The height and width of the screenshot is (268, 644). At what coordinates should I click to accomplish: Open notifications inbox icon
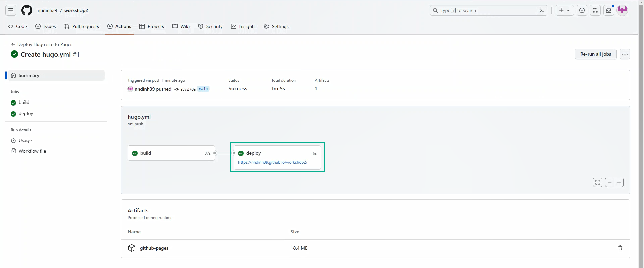coord(609,10)
